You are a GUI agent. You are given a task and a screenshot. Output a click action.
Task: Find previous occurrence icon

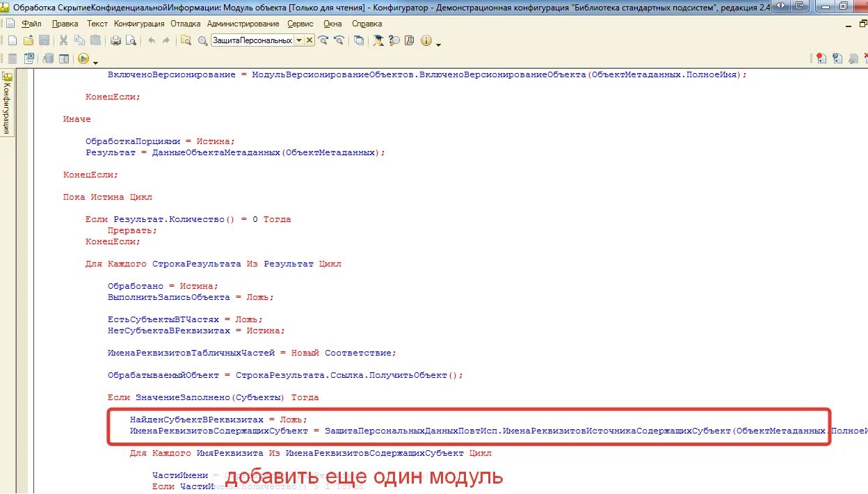coord(339,40)
